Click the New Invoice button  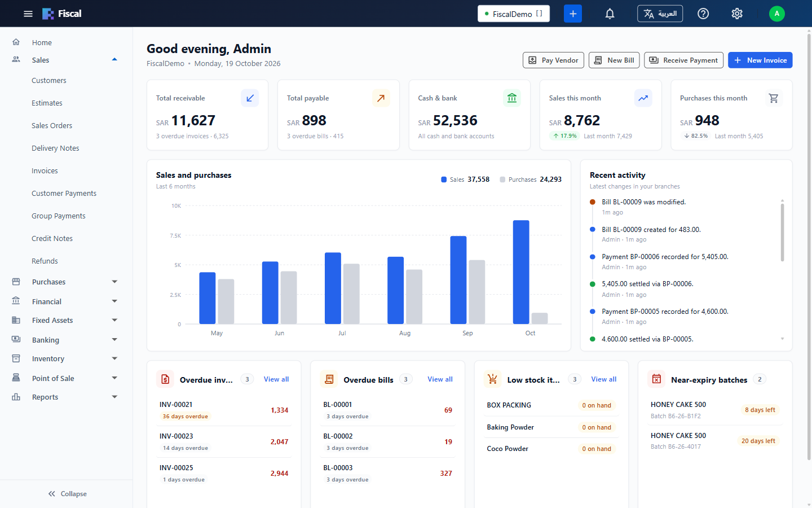pos(760,60)
